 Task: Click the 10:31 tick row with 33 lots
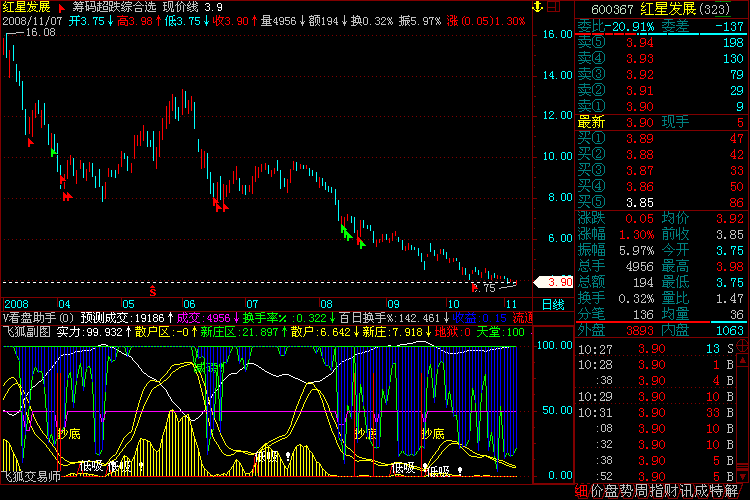pyautogui.click(x=656, y=413)
